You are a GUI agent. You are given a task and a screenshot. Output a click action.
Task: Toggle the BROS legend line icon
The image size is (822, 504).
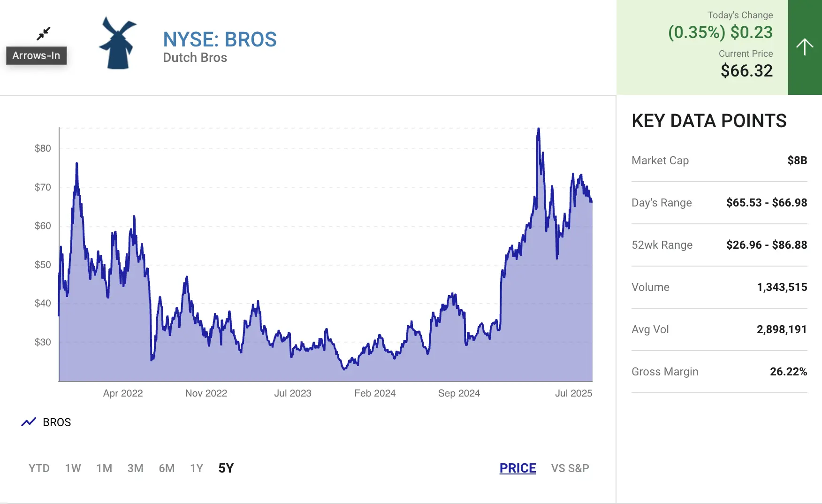tap(29, 422)
